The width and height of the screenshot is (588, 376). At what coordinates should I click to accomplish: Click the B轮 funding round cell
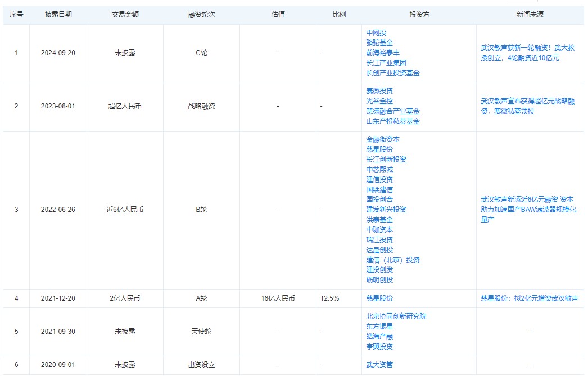201,210
